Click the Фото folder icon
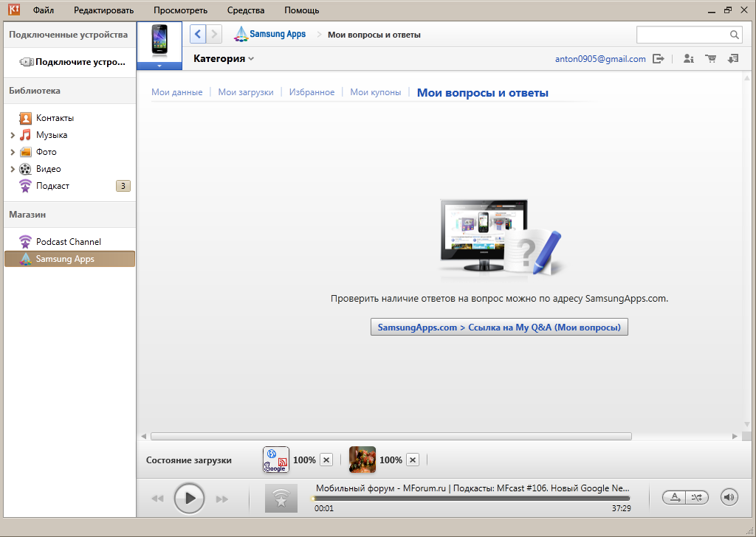The width and height of the screenshot is (756, 537). click(25, 152)
